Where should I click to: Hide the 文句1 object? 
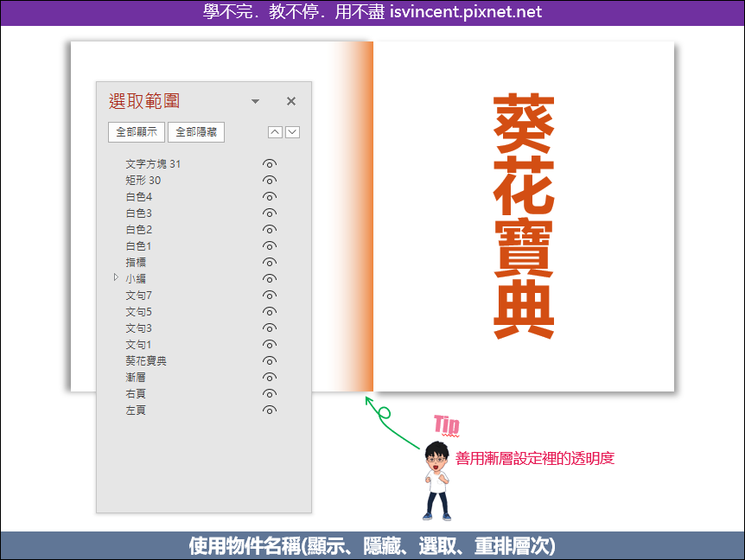pos(270,344)
